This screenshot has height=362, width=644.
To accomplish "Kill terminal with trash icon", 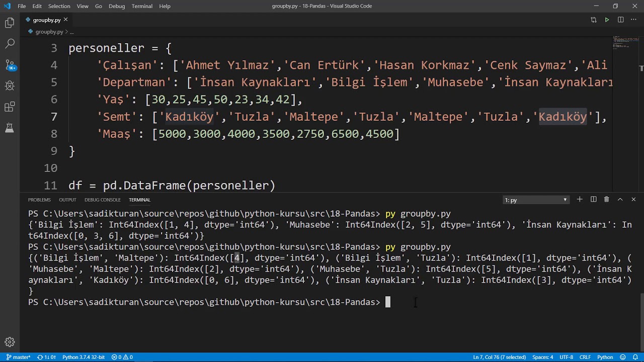I will point(606,200).
